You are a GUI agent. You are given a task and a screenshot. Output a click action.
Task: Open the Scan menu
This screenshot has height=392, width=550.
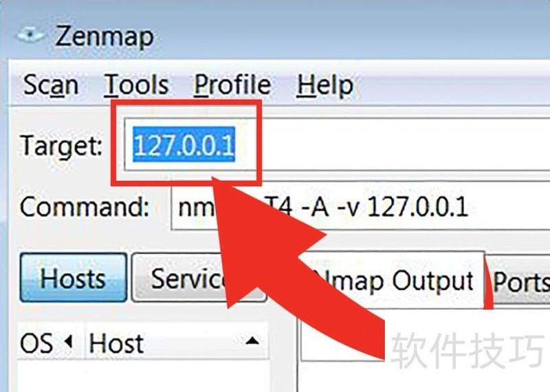50,85
